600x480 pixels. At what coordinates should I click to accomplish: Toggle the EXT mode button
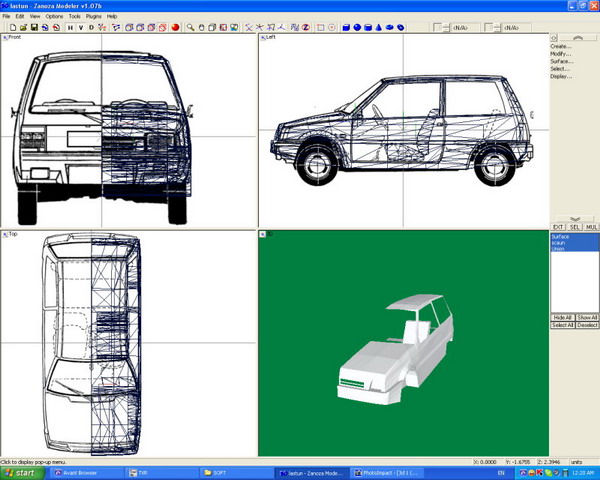pos(558,227)
